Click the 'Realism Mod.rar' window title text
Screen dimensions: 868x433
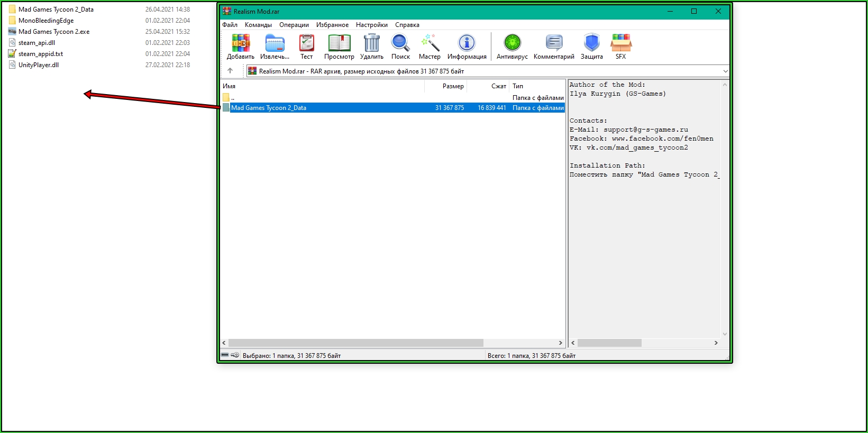coord(257,12)
